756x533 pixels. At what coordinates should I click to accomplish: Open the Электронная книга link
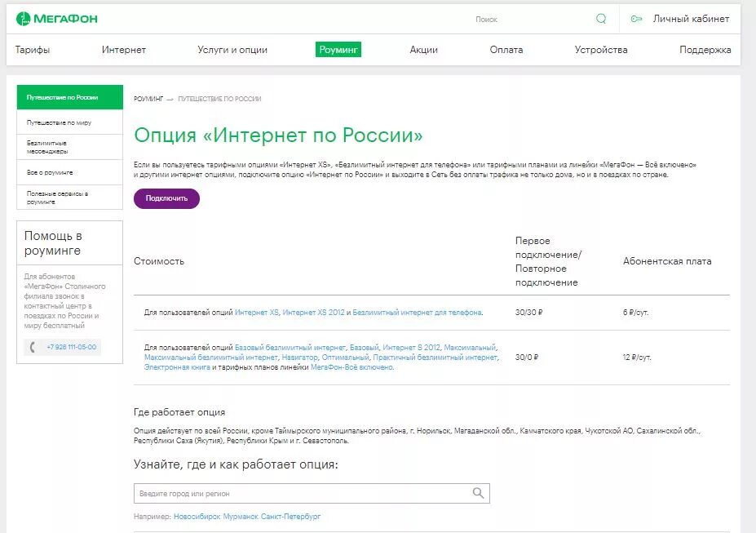[x=177, y=367]
